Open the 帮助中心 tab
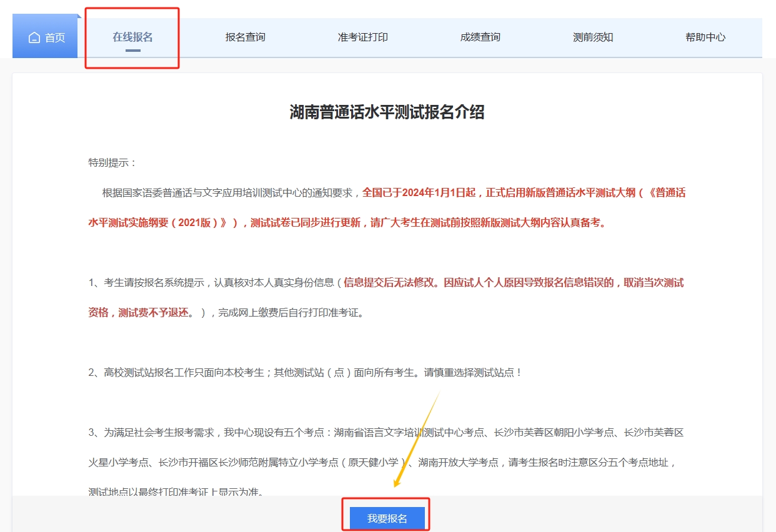 pyautogui.click(x=705, y=37)
